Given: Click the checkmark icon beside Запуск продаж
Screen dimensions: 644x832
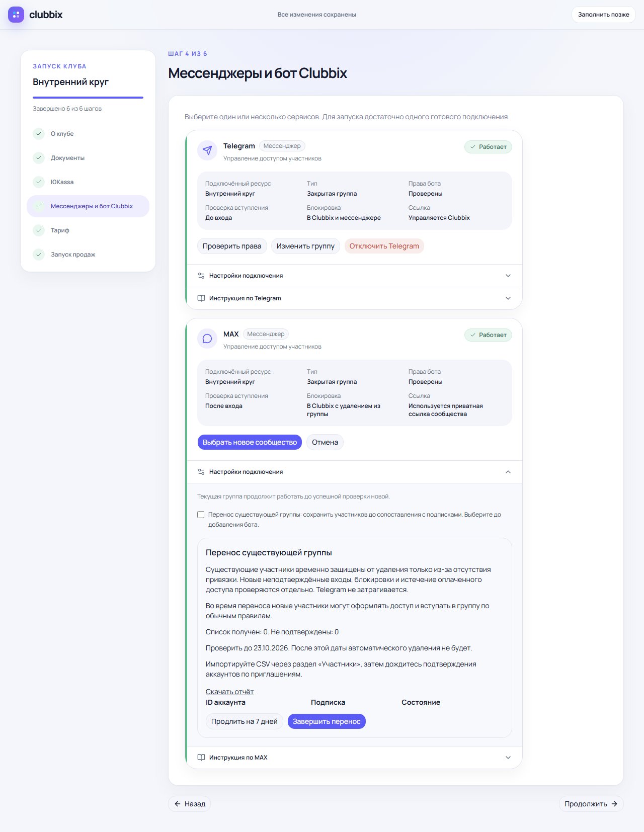Looking at the screenshot, I should [39, 255].
